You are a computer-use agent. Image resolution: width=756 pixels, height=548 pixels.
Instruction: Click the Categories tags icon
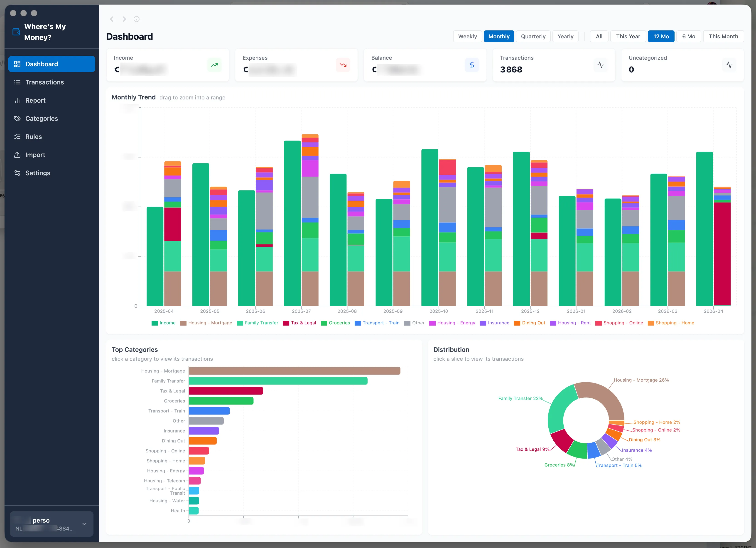pos(17,118)
